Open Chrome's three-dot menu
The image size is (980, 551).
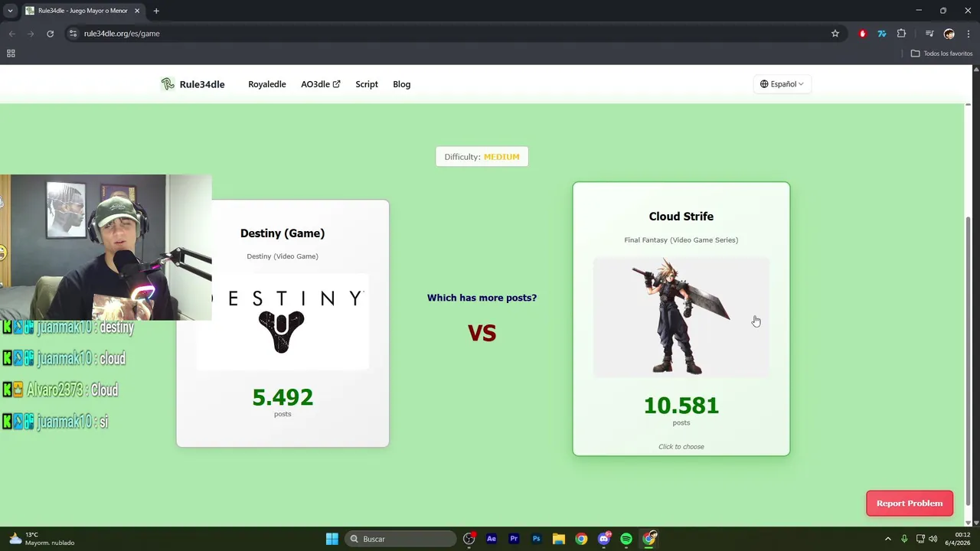tap(969, 34)
